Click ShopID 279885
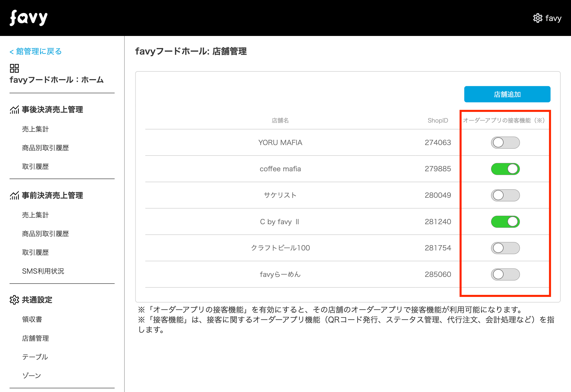Screen dimensions: 571x392 point(438,169)
